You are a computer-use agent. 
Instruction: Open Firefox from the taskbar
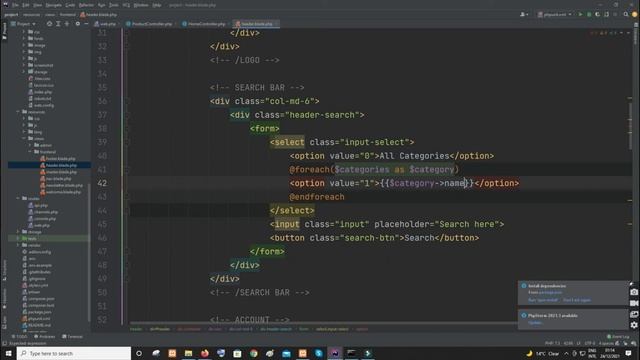pyautogui.click(x=204, y=353)
